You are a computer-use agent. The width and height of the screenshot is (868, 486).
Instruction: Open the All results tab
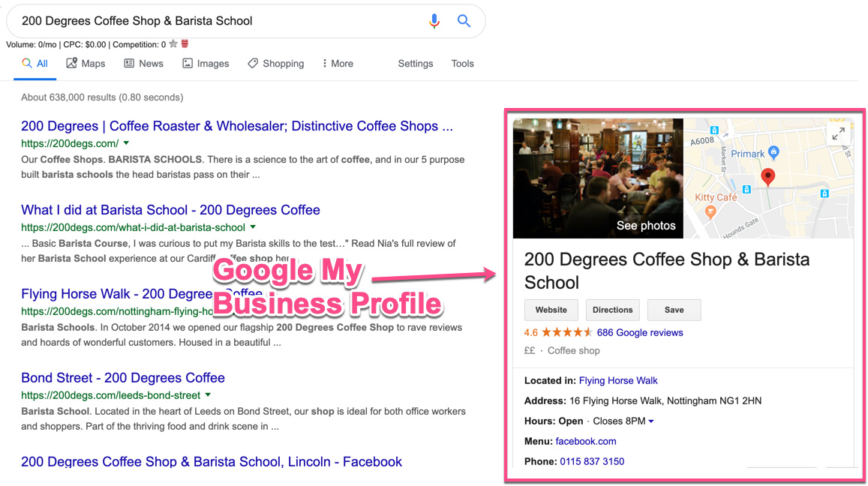coord(35,64)
